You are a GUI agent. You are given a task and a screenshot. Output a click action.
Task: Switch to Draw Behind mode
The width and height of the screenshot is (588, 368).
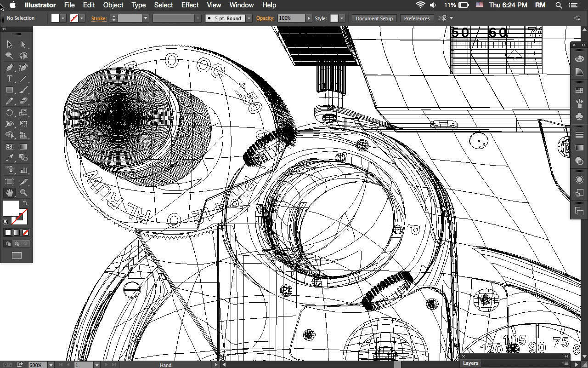point(17,244)
